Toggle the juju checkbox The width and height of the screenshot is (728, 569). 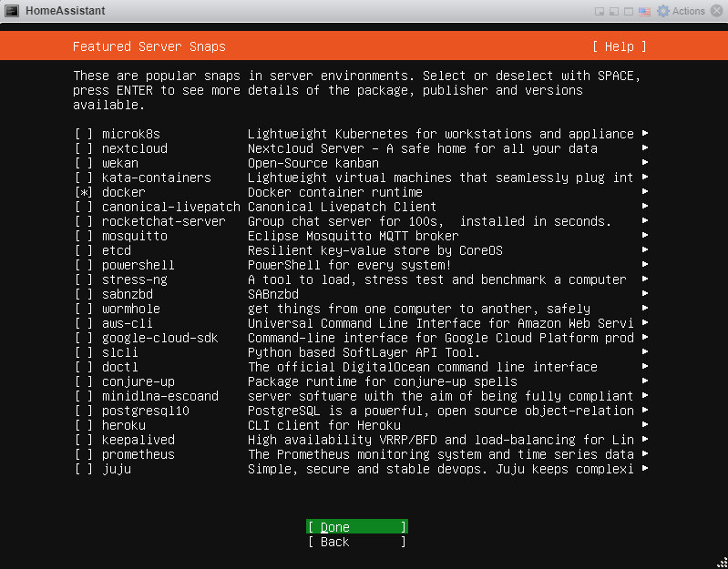pyautogui.click(x=84, y=469)
